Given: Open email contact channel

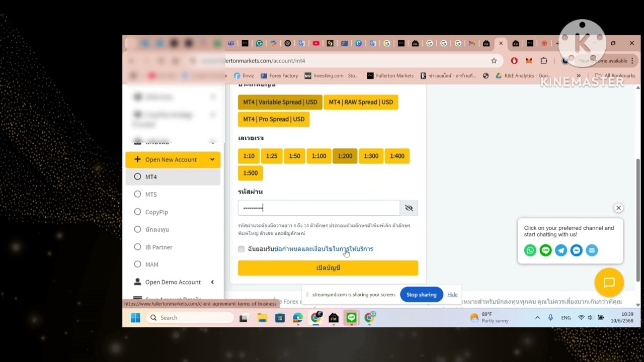Looking at the screenshot, I should 592,250.
